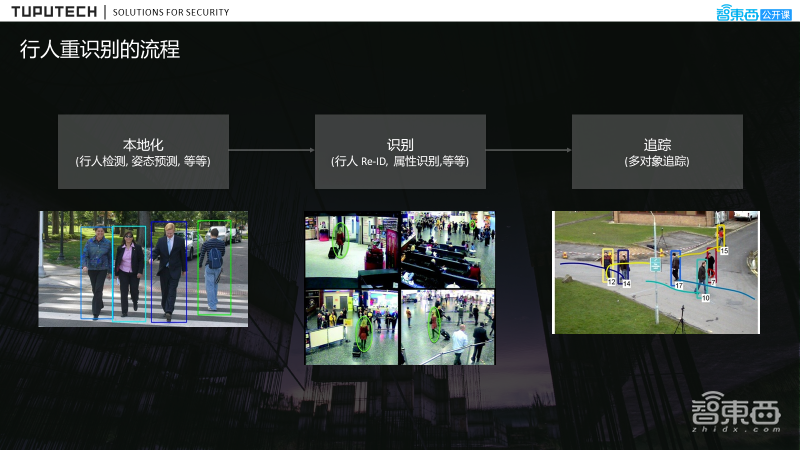This screenshot has height=450, width=800.
Task: Select the 识别 step box
Action: [x=400, y=151]
